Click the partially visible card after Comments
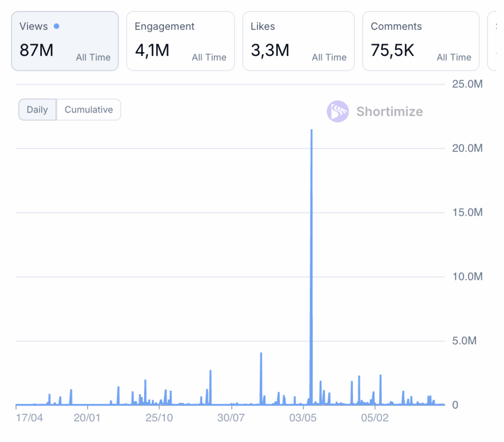 [494, 41]
